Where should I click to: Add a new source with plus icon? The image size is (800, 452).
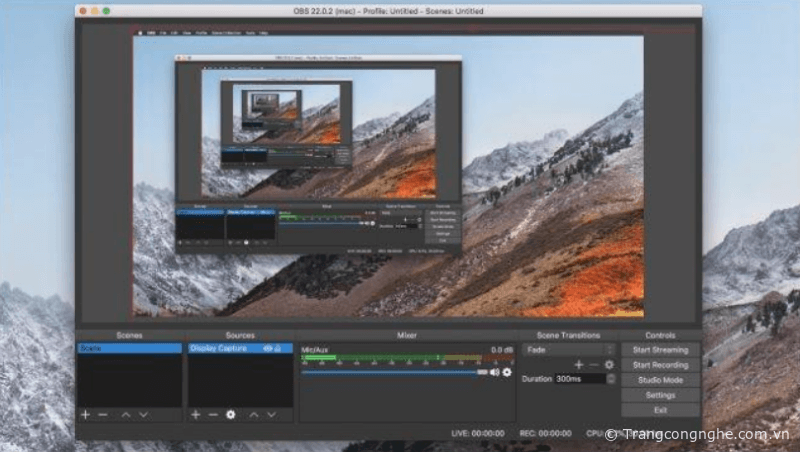tap(196, 414)
